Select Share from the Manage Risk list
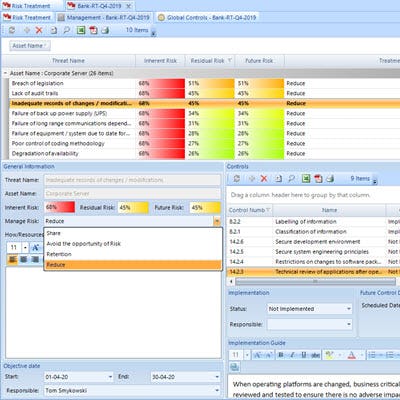400x400 pixels. (133, 233)
